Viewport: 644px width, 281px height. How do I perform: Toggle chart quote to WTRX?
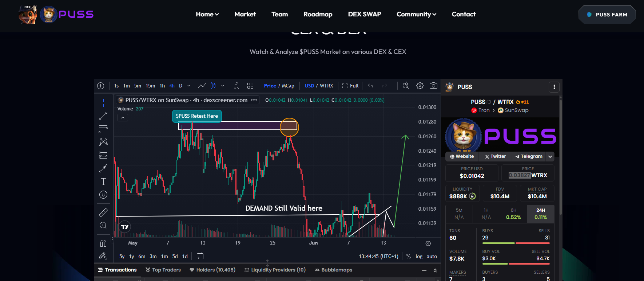(326, 86)
